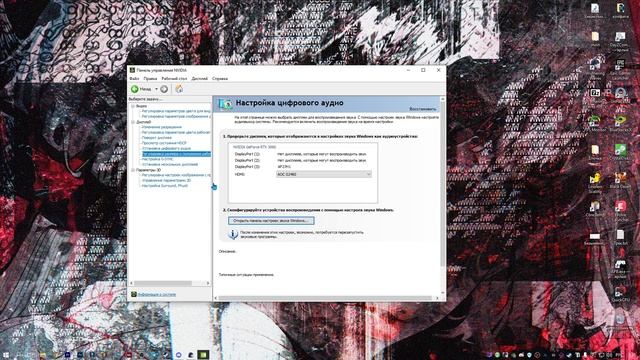640x360 pixels.
Task: Select Поворот дисплея in the task tree
Action: [157, 138]
